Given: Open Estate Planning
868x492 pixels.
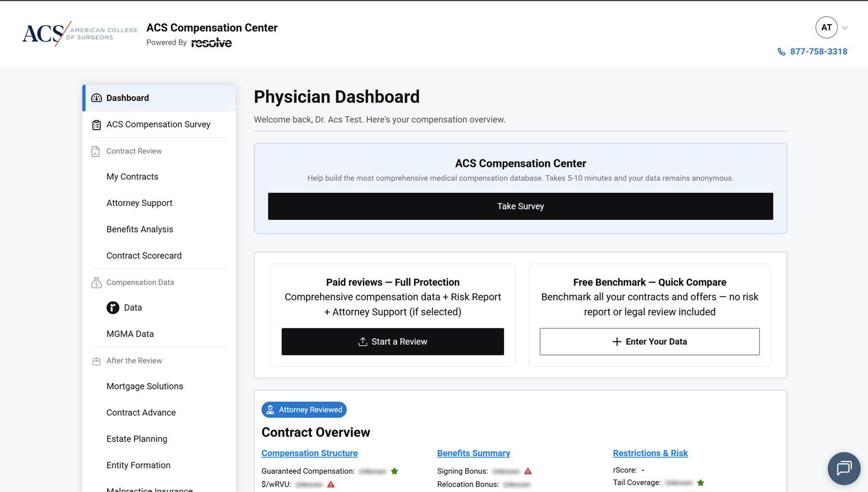Looking at the screenshot, I should (137, 439).
